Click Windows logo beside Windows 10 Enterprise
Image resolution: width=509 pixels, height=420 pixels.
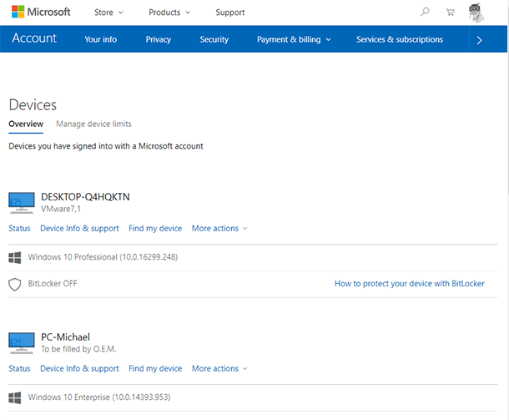[x=15, y=397]
